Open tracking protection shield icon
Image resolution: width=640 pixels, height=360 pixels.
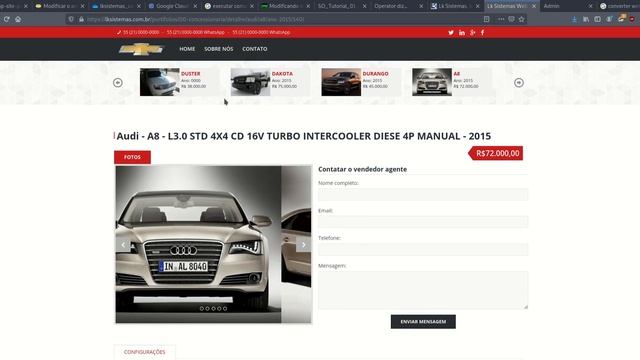pyautogui.click(x=71, y=19)
